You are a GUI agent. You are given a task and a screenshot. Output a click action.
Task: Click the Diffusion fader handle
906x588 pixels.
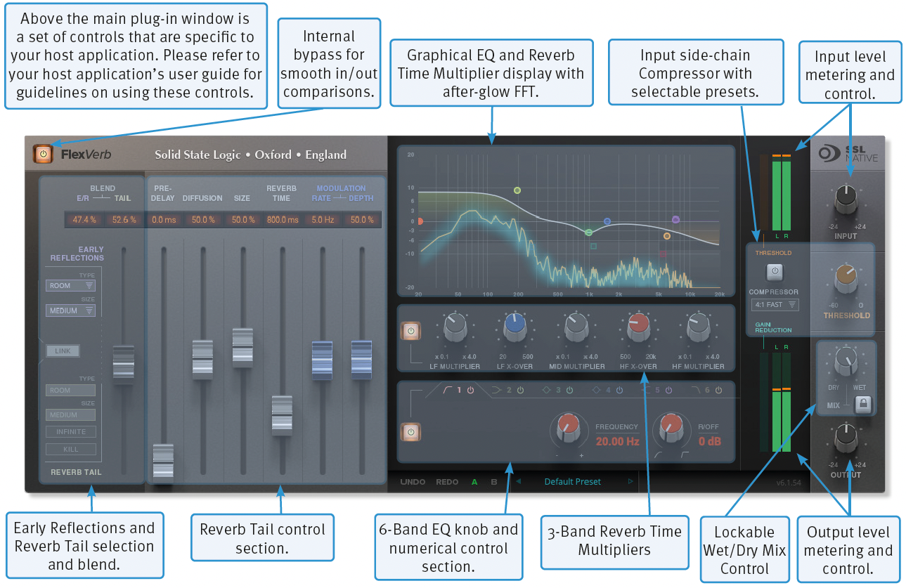202,360
